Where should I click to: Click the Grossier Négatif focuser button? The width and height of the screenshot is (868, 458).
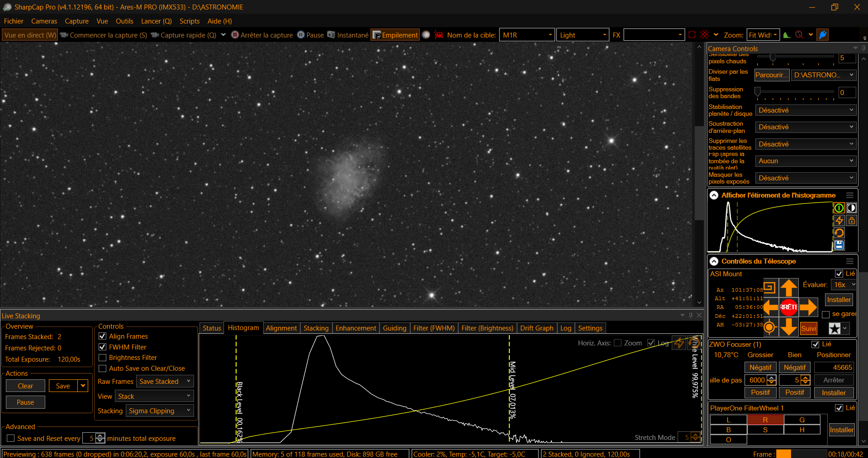760,367
